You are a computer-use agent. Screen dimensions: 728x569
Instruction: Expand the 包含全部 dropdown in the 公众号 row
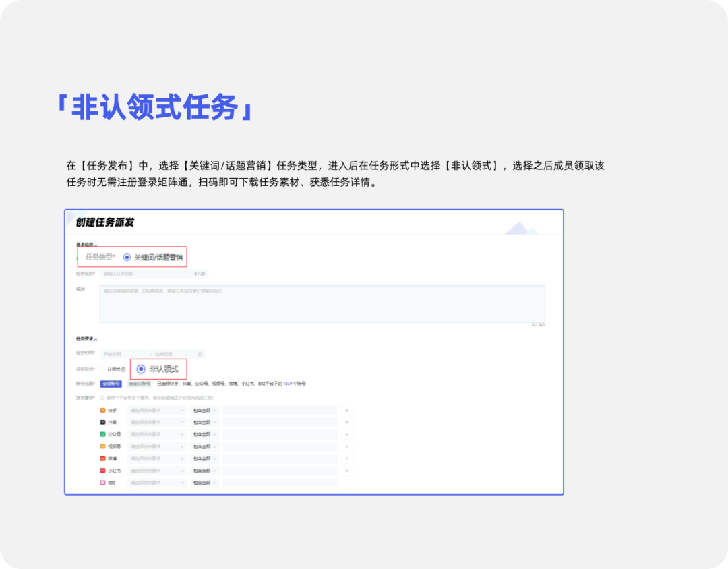pos(205,435)
